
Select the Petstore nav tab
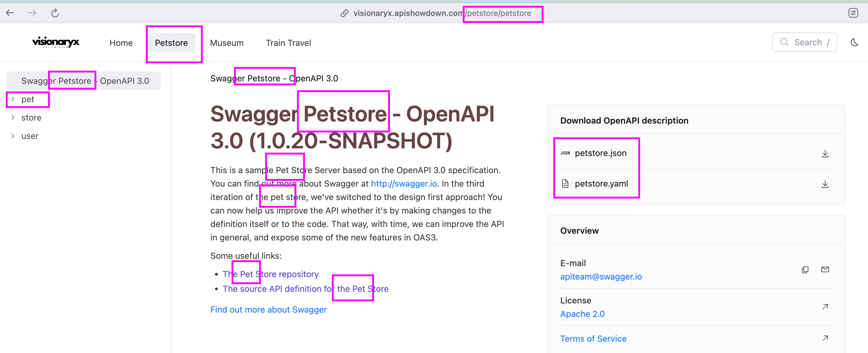[171, 43]
